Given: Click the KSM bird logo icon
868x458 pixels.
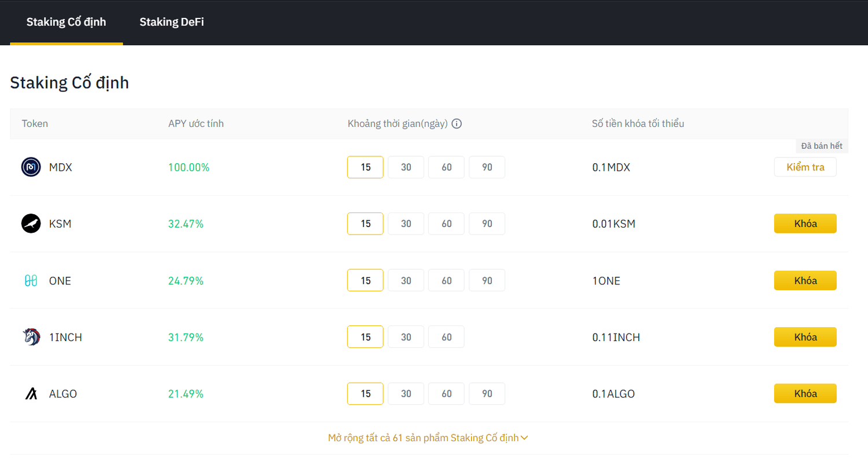Looking at the screenshot, I should click(31, 223).
